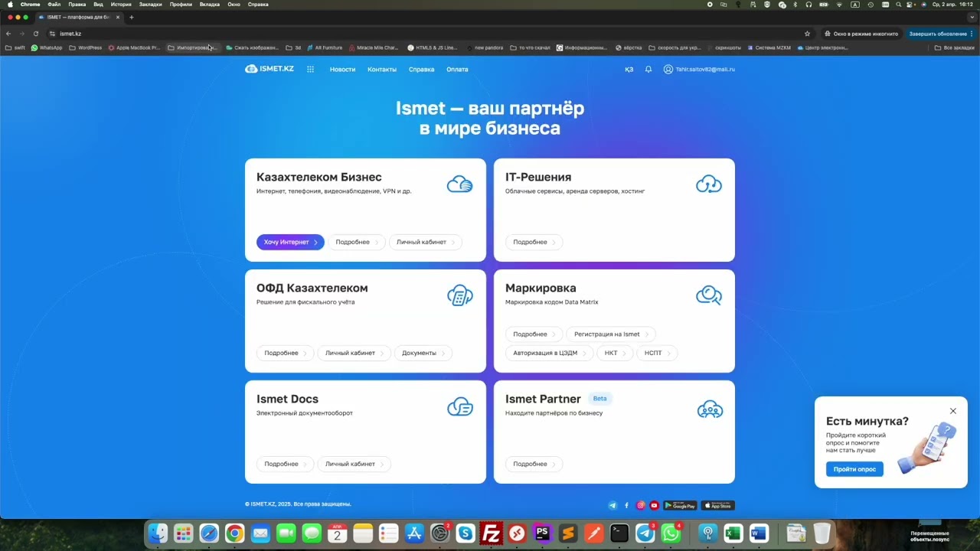This screenshot has height=551, width=980.
Task: Open Личный кабинет under Ismet Docs
Action: pyautogui.click(x=354, y=464)
